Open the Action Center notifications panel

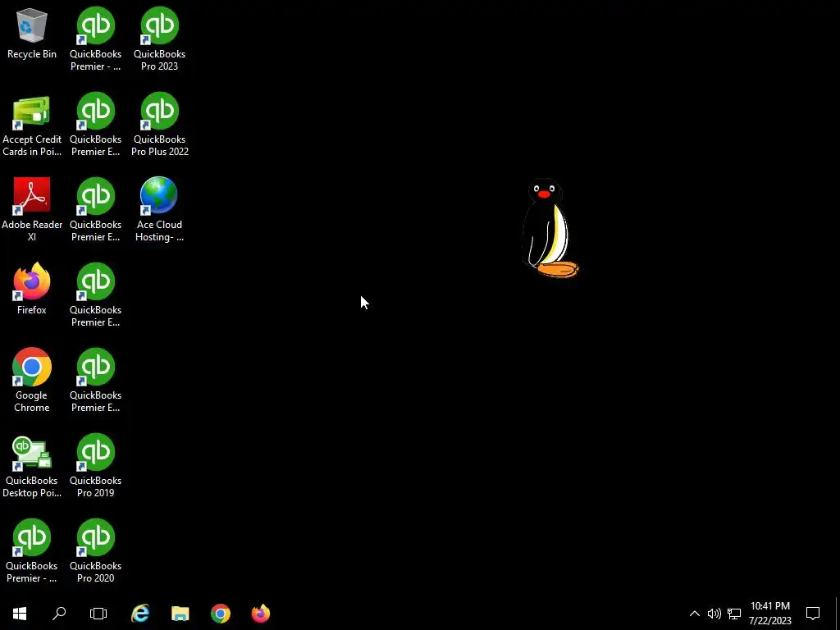point(813,614)
